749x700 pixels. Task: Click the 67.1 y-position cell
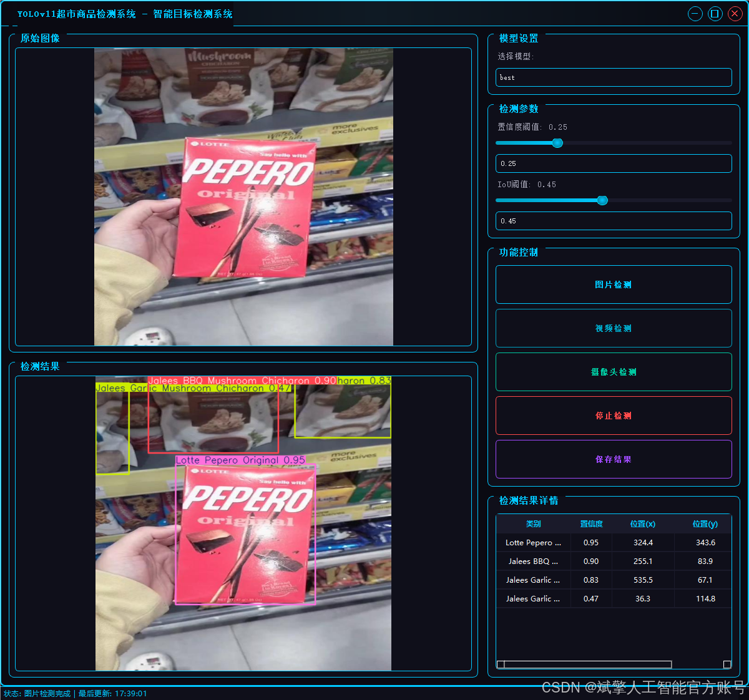tap(705, 580)
